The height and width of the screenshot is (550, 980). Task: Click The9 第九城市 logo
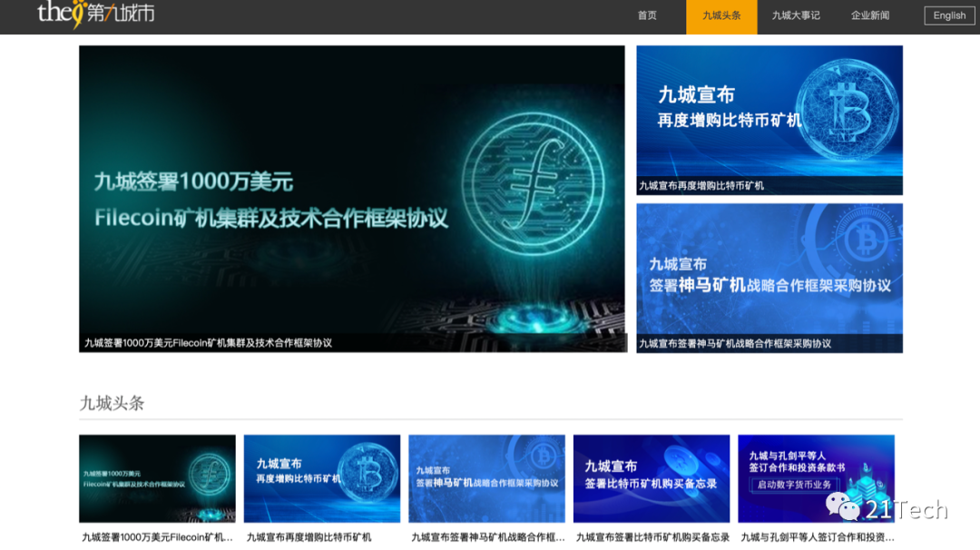[95, 13]
